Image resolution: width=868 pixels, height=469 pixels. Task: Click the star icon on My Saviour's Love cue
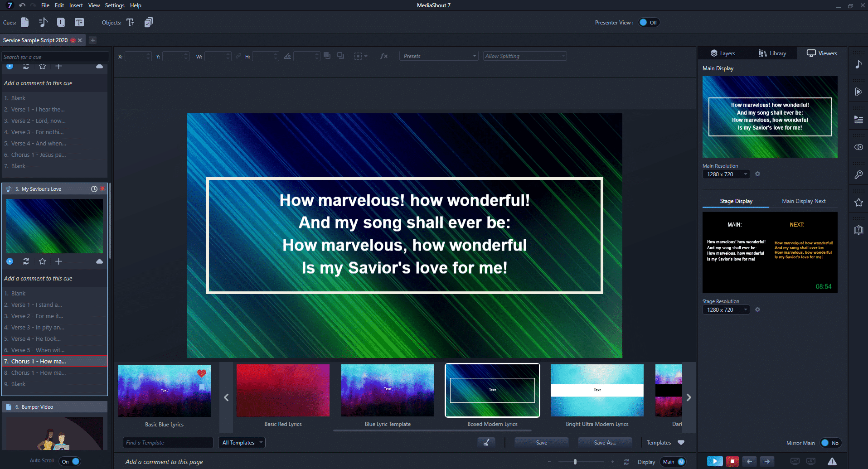pyautogui.click(x=42, y=261)
